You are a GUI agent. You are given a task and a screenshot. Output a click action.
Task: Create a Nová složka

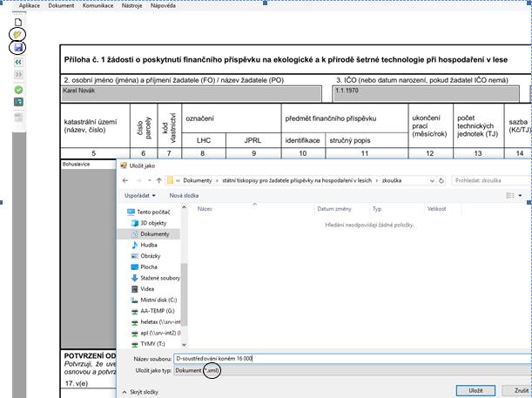pyautogui.click(x=184, y=196)
